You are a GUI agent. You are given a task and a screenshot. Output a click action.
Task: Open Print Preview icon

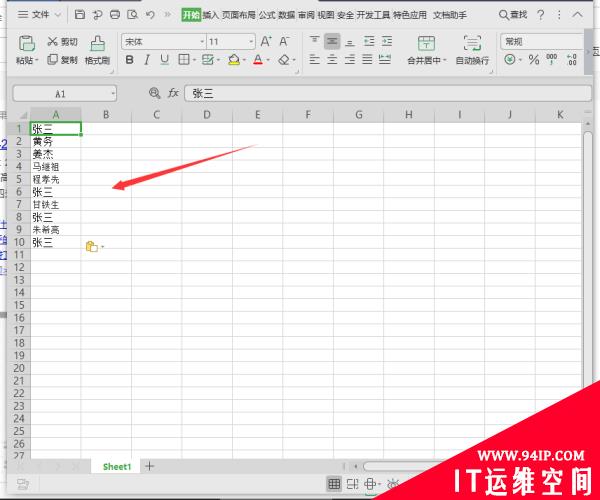[132, 15]
